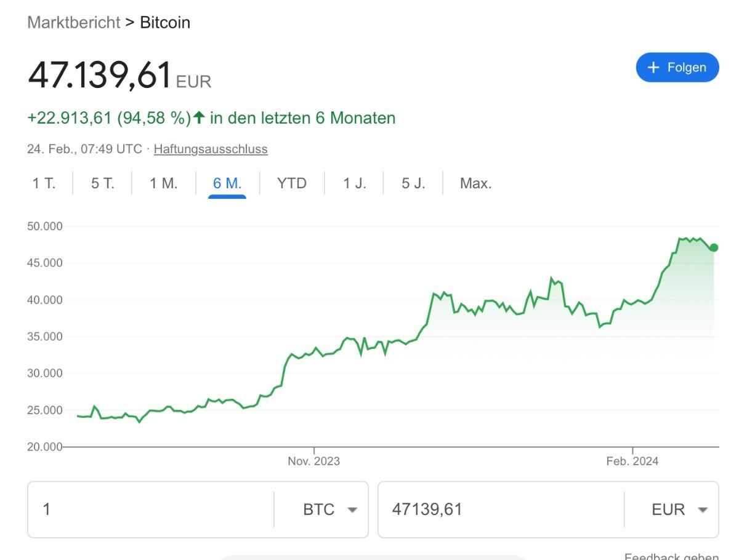Screen dimensions: 739x560
Task: Open the Marktbericht breadcrumb link
Action: 74,23
